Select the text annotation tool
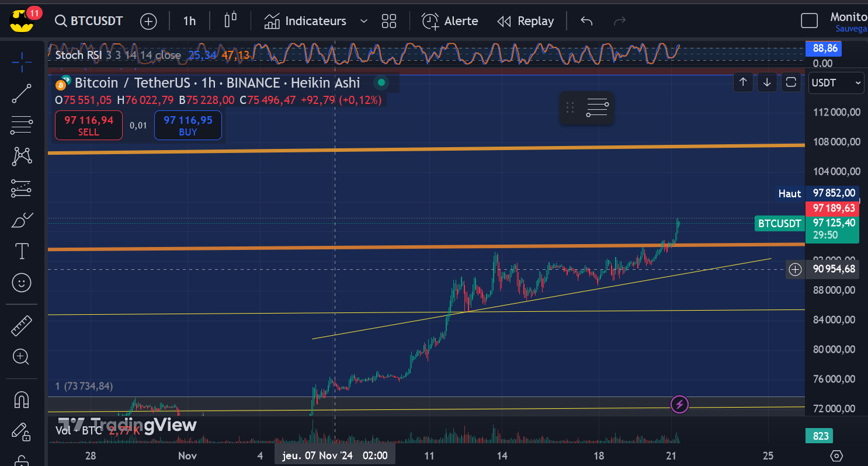Viewport: 868px width, 466px height. coord(22,252)
